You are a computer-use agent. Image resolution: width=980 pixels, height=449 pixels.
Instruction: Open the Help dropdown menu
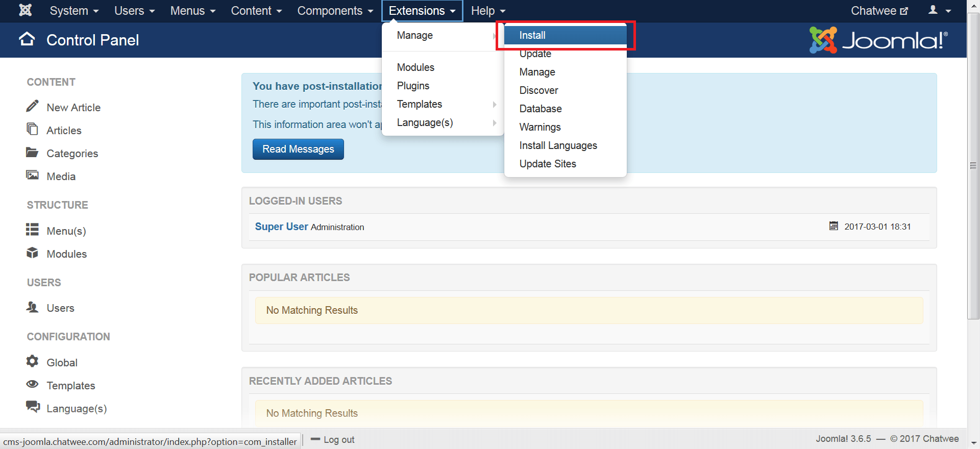488,11
